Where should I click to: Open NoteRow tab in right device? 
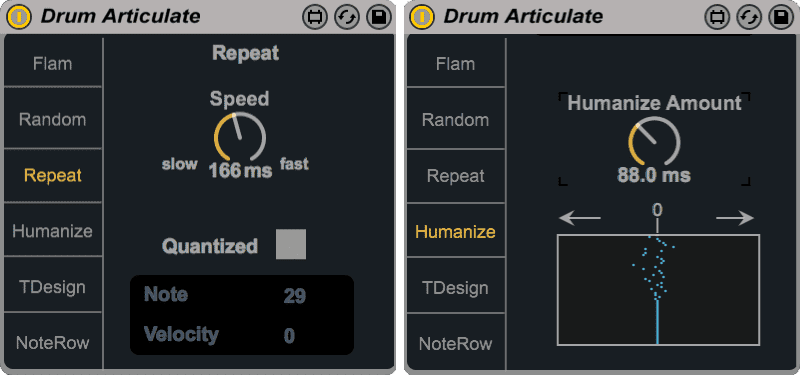[x=456, y=343]
